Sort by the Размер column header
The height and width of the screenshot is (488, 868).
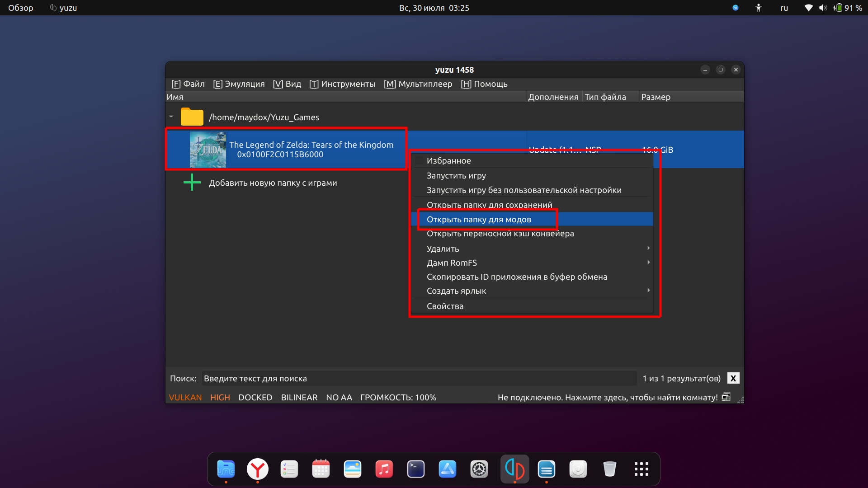691,97
